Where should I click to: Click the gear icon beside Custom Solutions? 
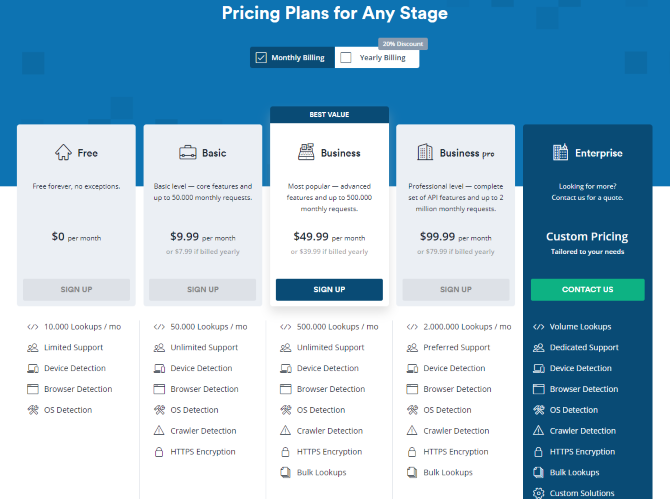[538, 493]
